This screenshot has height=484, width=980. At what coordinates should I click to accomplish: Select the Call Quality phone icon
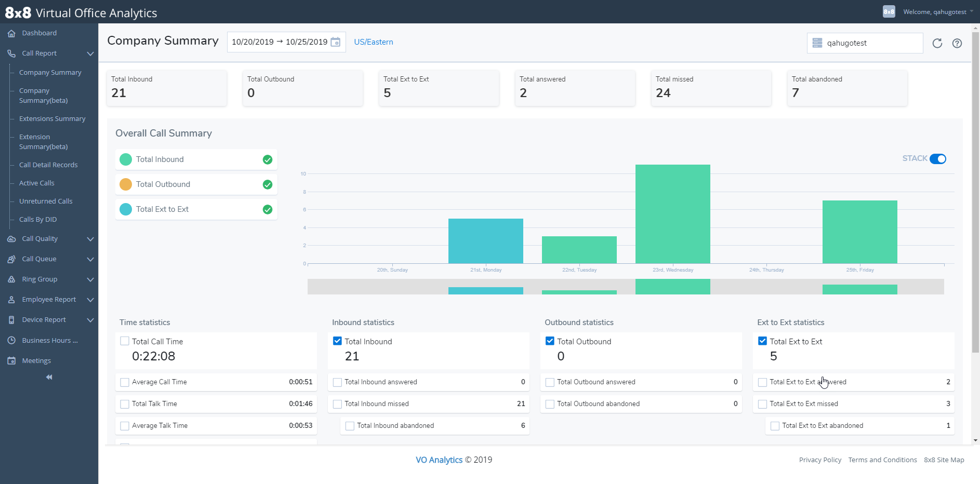pos(11,239)
